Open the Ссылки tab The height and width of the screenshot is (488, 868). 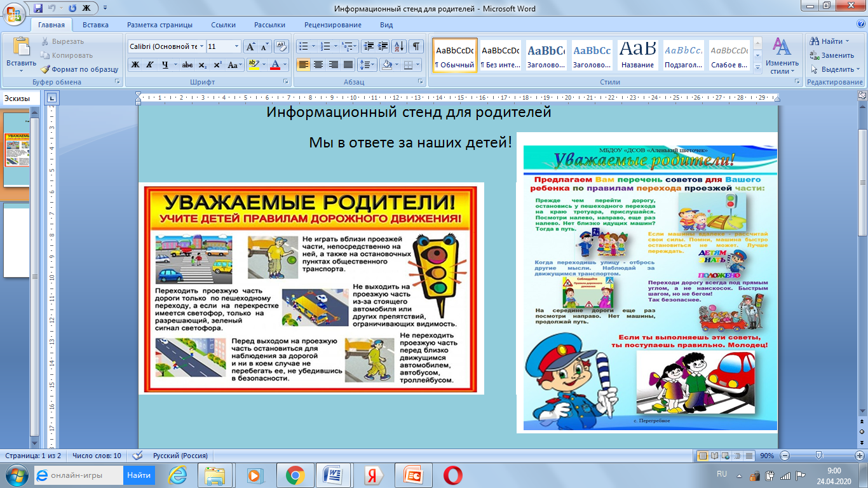point(224,25)
